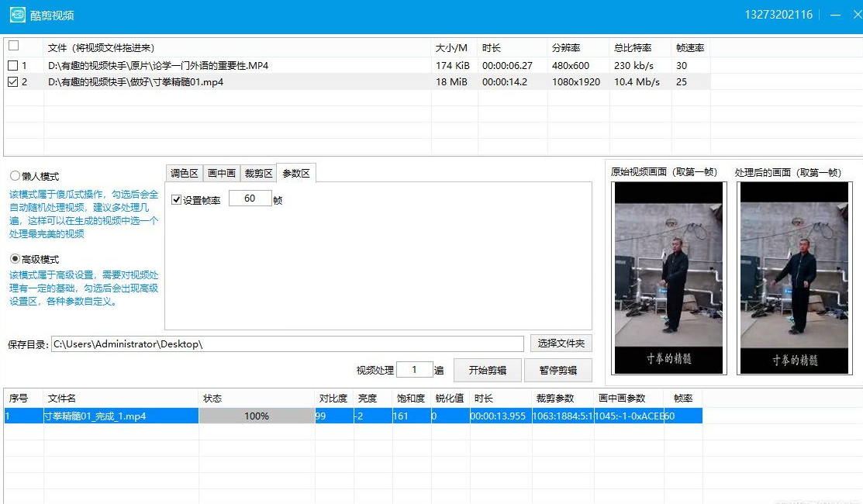Screen dimensions: 863x504
Task: Click the frame rate value input showing 60
Action: pyautogui.click(x=248, y=199)
